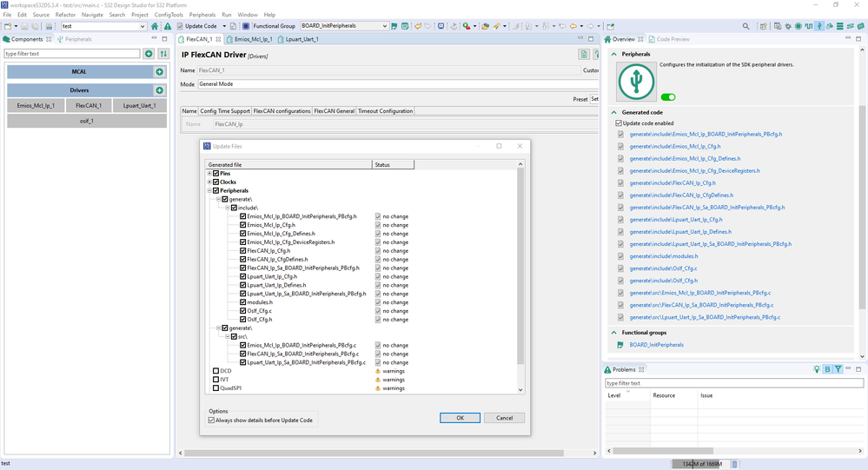Check the DCD checkbox in Update Files
Screen dimensions: 868x470
[x=216, y=371]
